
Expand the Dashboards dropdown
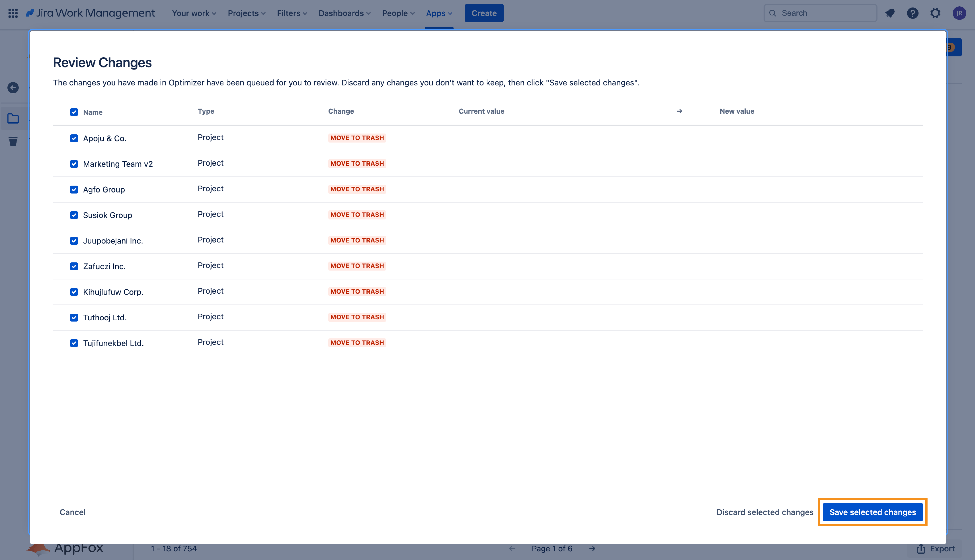pyautogui.click(x=344, y=13)
